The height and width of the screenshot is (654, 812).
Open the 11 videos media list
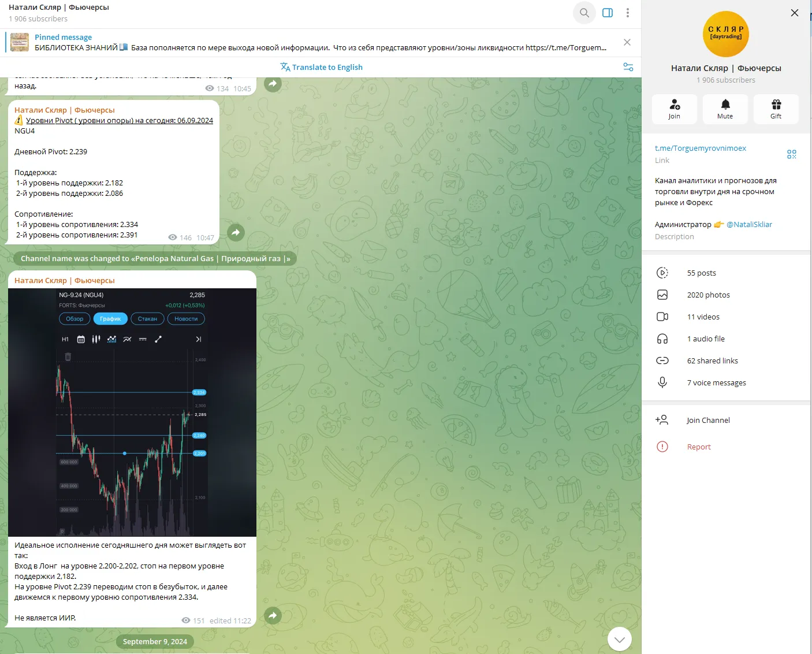tap(727, 317)
